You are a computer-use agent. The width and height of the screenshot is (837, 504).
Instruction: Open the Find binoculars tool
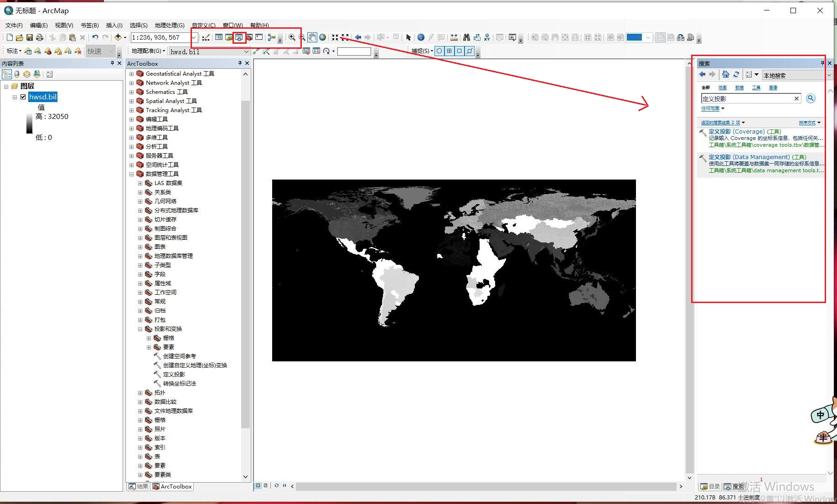pos(467,37)
